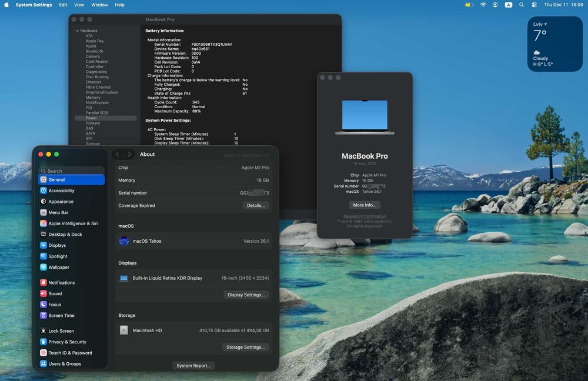This screenshot has height=381, width=588.
Task: Open Apple Intelligence & Siri icon
Action: click(44, 223)
